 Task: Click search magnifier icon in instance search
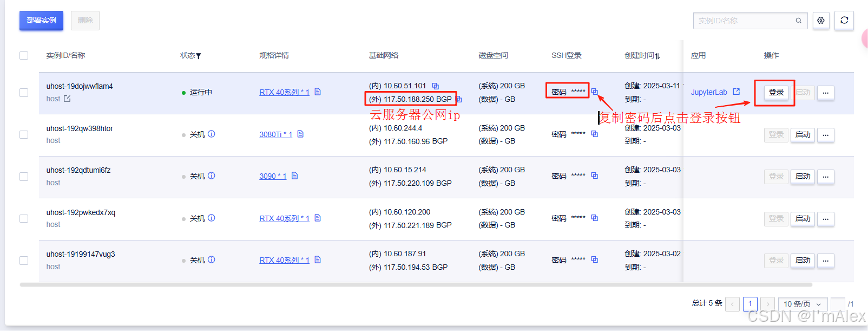click(x=798, y=21)
